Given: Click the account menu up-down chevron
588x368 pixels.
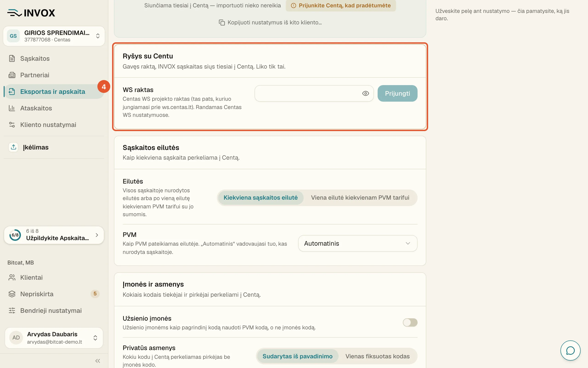Looking at the screenshot, I should pyautogui.click(x=95, y=338).
